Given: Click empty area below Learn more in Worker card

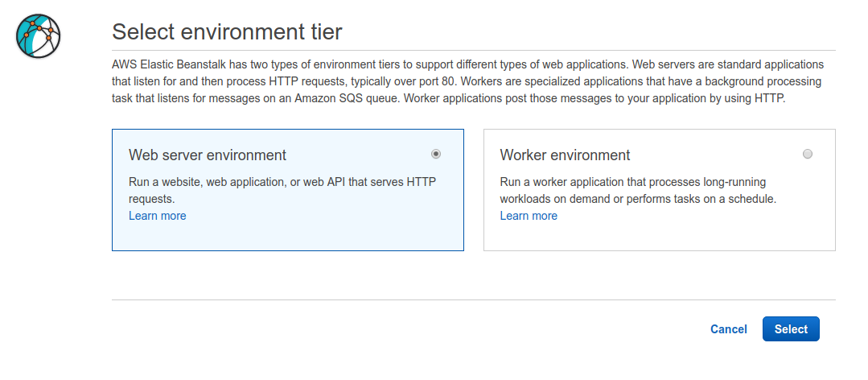Looking at the screenshot, I should point(660,237).
